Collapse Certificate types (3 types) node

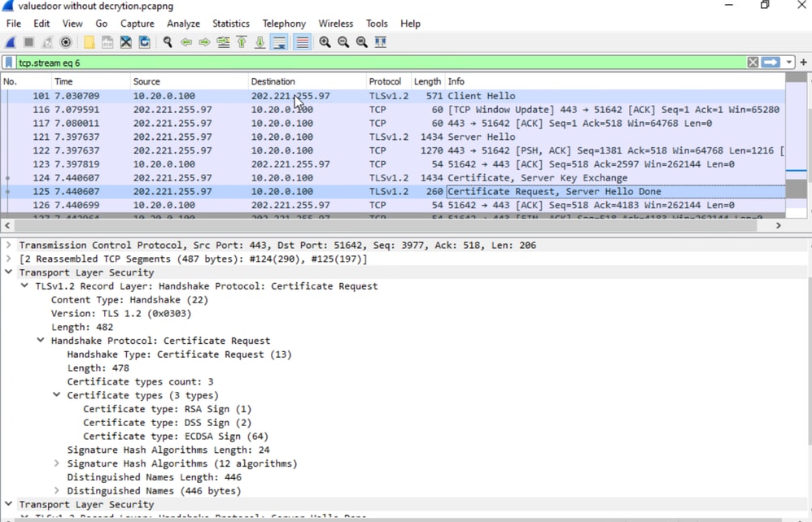[56, 395]
